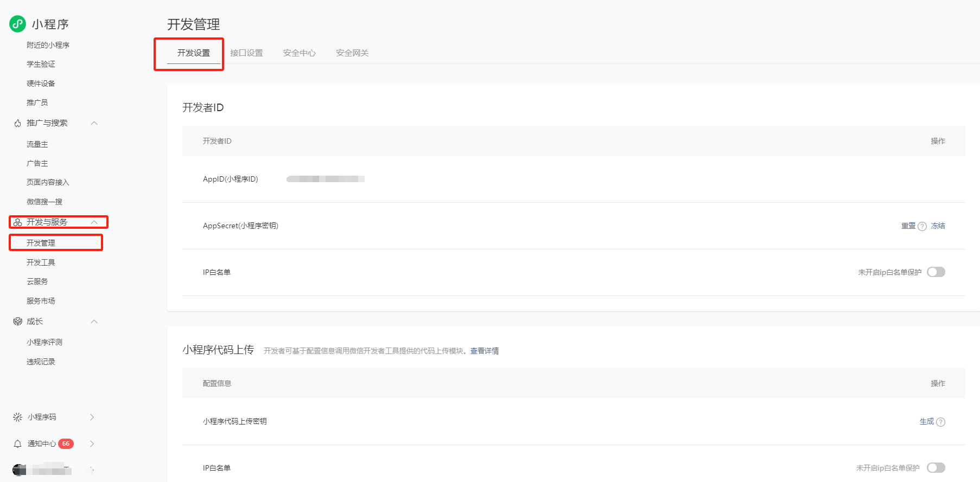Click the 开发与服务 section icon
This screenshot has width=980, height=482.
(17, 222)
